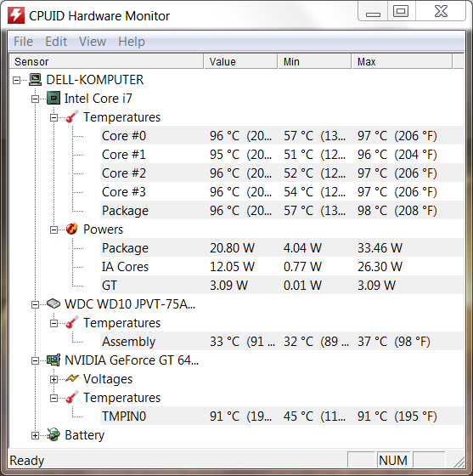Open the File menu
473x476 pixels.
tap(23, 42)
